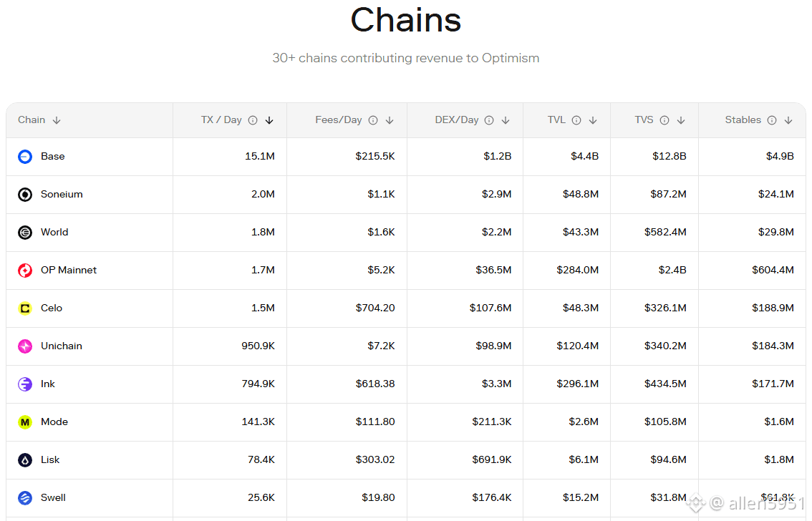Click the Lisk chain logo icon
Viewport: 812px width, 521px height.
click(25, 460)
